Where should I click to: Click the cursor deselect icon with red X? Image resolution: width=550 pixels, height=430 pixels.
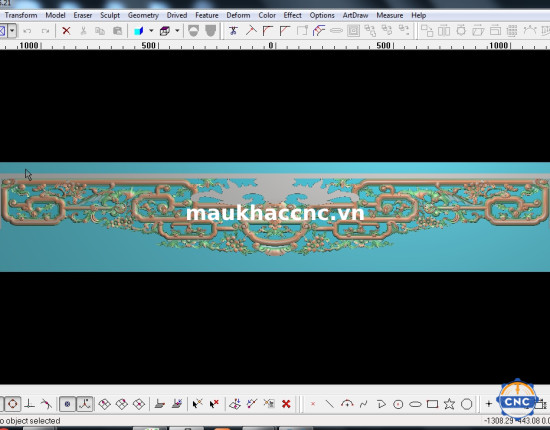pos(214,404)
